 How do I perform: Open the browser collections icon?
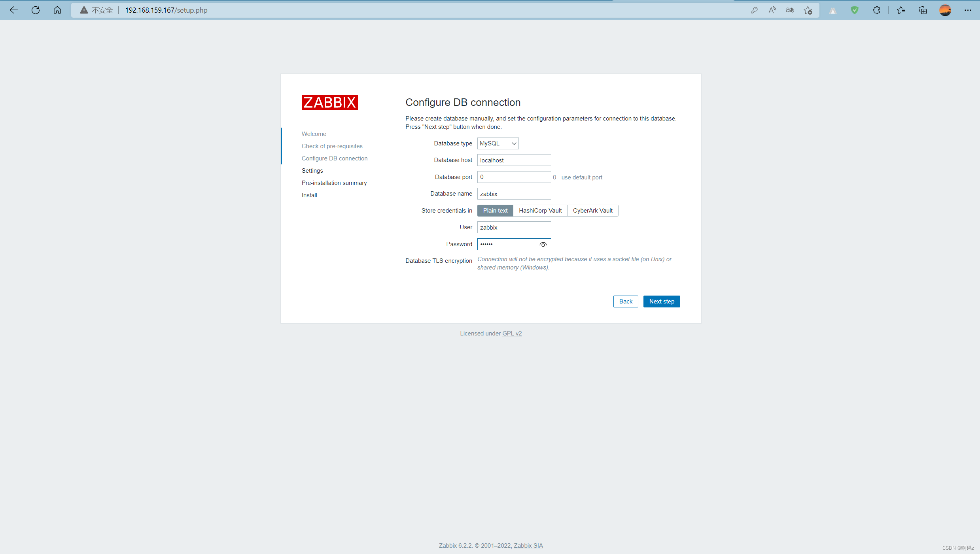pos(923,10)
